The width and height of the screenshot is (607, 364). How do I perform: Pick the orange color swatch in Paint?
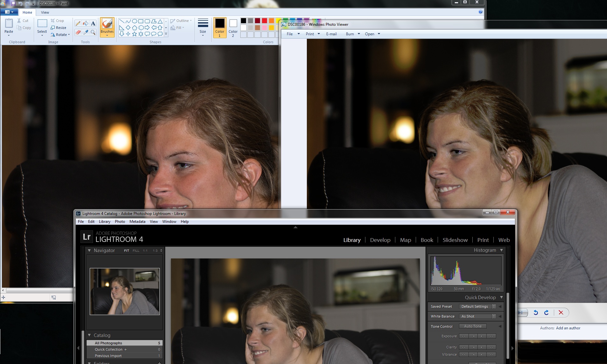(x=271, y=21)
